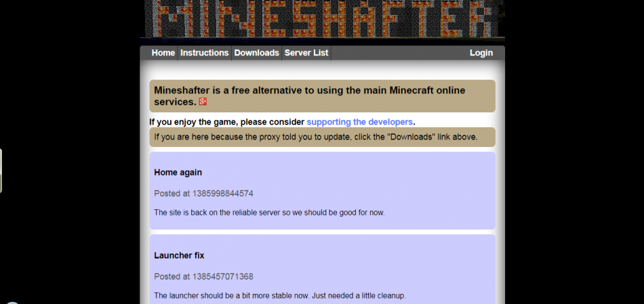644x304 pixels.
Task: Click the Login link
Action: click(x=481, y=53)
